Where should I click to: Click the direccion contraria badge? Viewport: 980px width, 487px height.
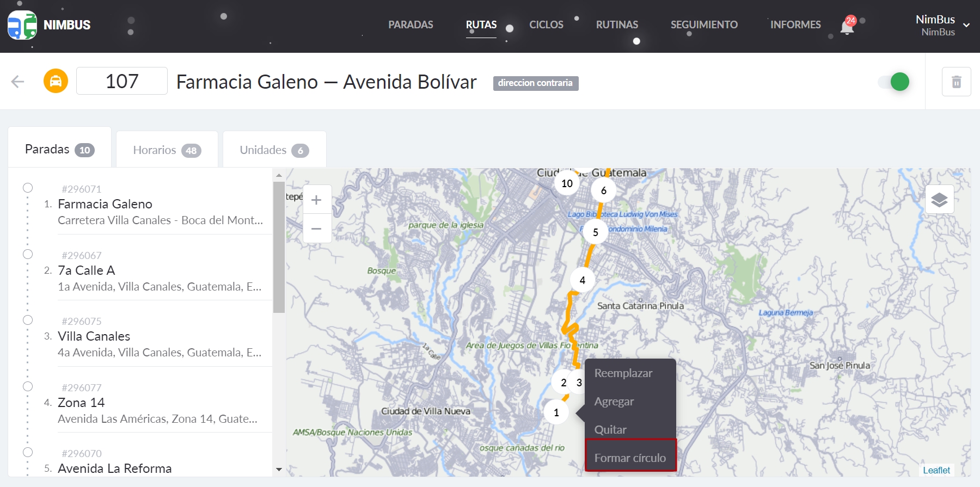pyautogui.click(x=536, y=83)
